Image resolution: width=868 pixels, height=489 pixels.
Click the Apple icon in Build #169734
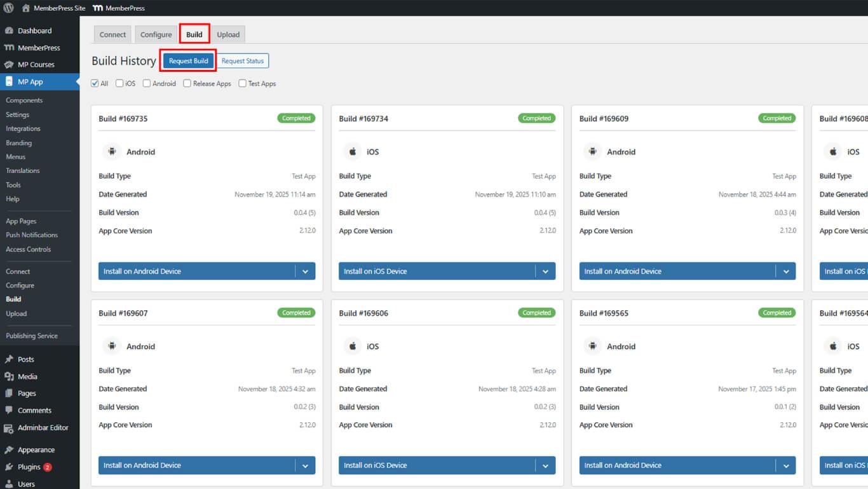pyautogui.click(x=352, y=152)
